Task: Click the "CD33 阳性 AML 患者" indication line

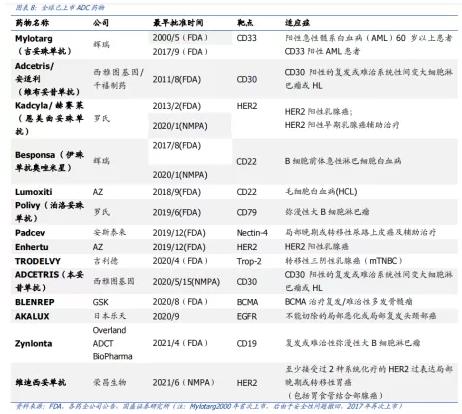Action: 322,51
